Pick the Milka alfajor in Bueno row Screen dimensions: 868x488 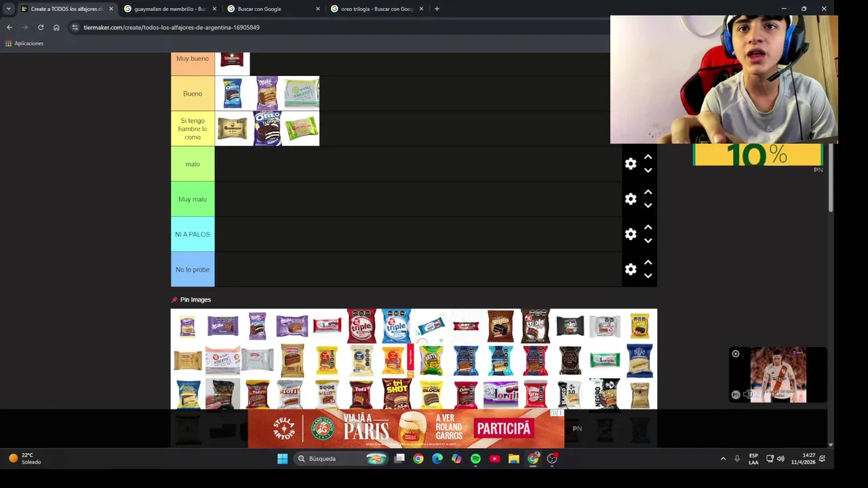[x=267, y=94]
